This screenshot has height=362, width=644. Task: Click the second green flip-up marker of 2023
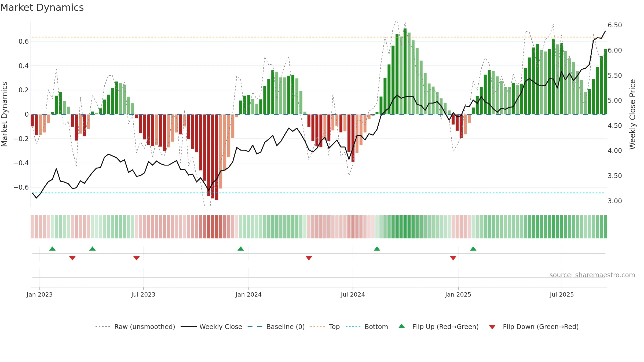pyautogui.click(x=93, y=249)
